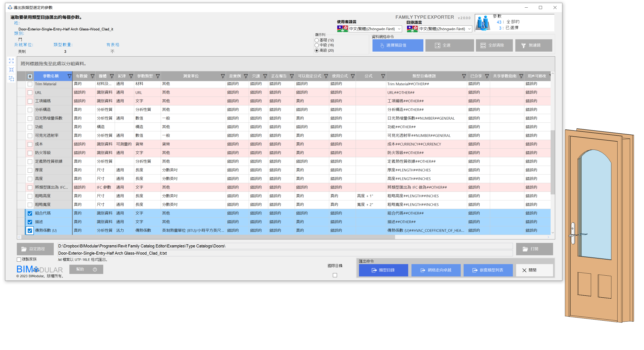Click the filter icon on 公式 column
Screen dimensions: 644x350
383,76
